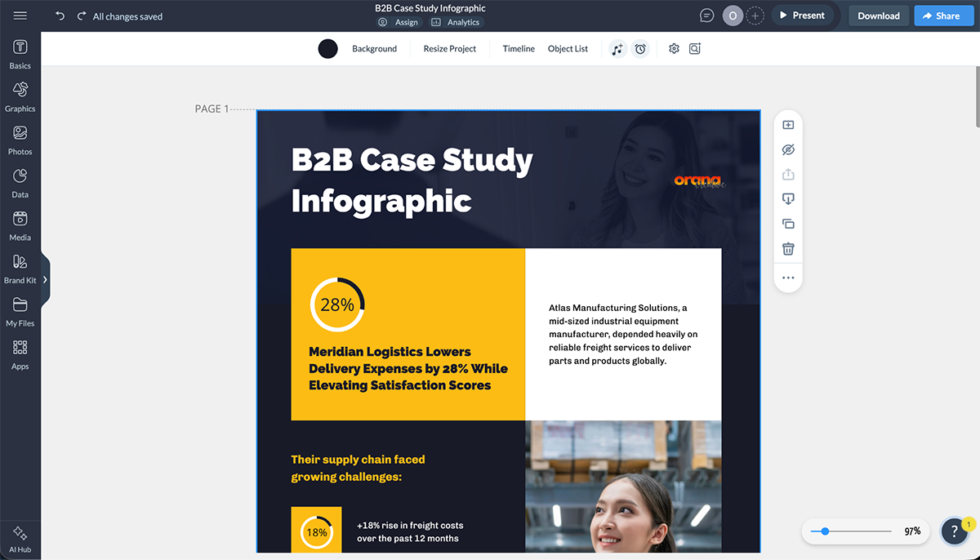This screenshot has height=560, width=980.
Task: Share the project
Action: [943, 15]
